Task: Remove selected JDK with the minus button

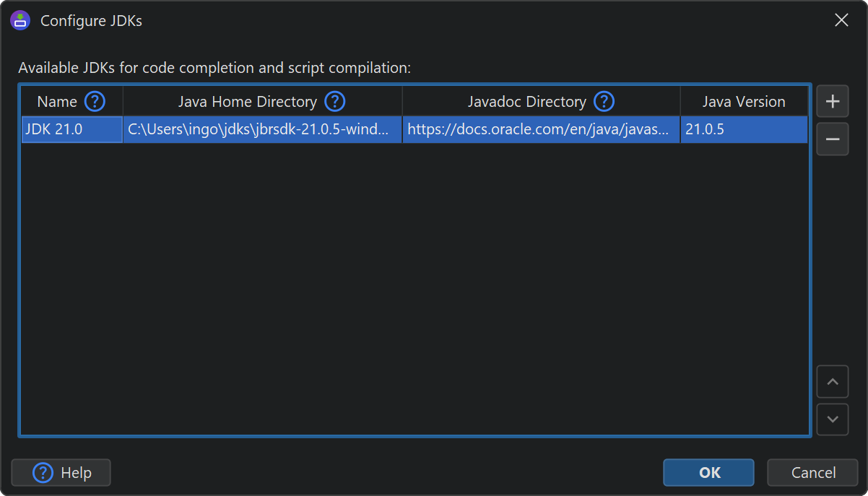Action: tap(832, 139)
